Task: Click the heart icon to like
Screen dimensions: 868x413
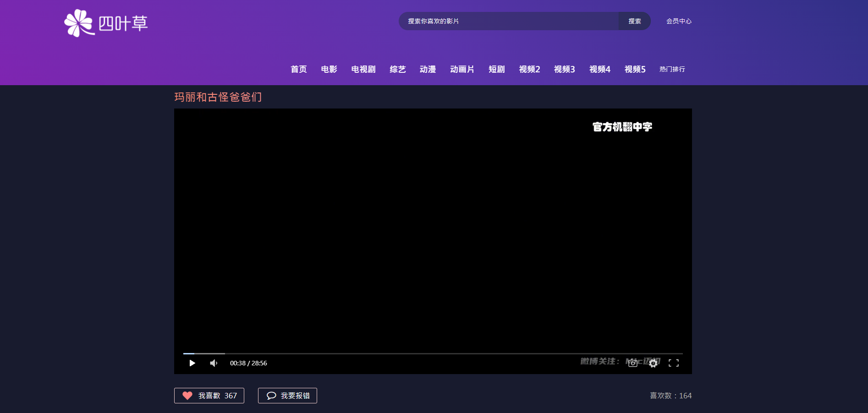Action: pyautogui.click(x=187, y=396)
